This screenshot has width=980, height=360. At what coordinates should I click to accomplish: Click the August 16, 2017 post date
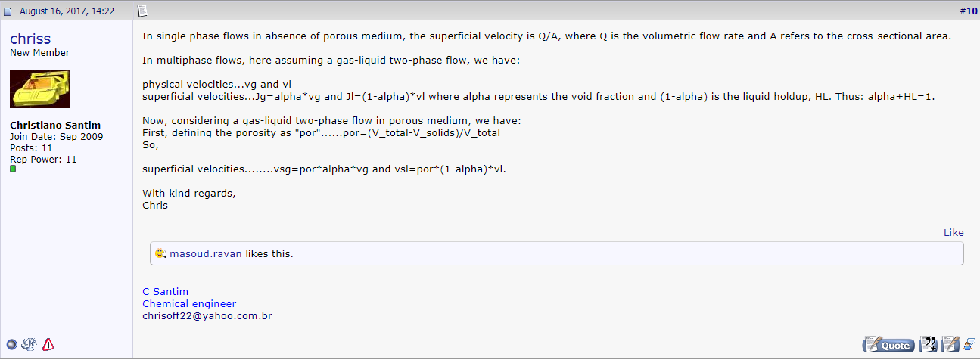pos(67,11)
